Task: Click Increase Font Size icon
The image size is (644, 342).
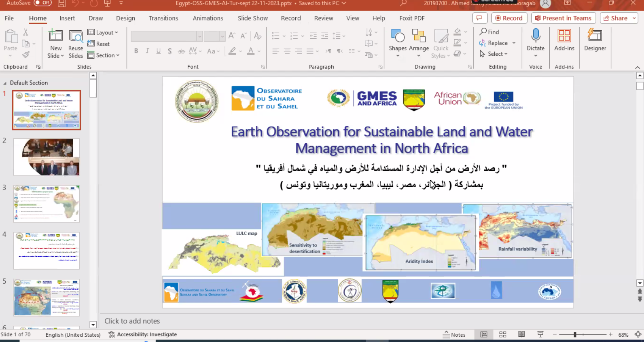Action: tap(232, 36)
